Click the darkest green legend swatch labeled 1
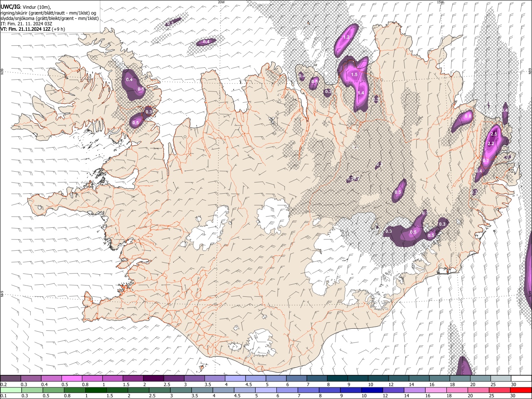 [x=96, y=390]
